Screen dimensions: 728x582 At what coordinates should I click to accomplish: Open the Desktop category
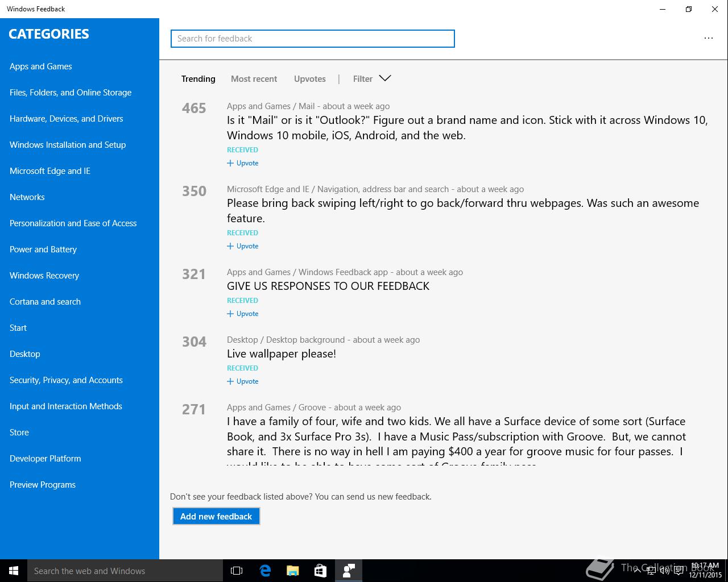(25, 354)
